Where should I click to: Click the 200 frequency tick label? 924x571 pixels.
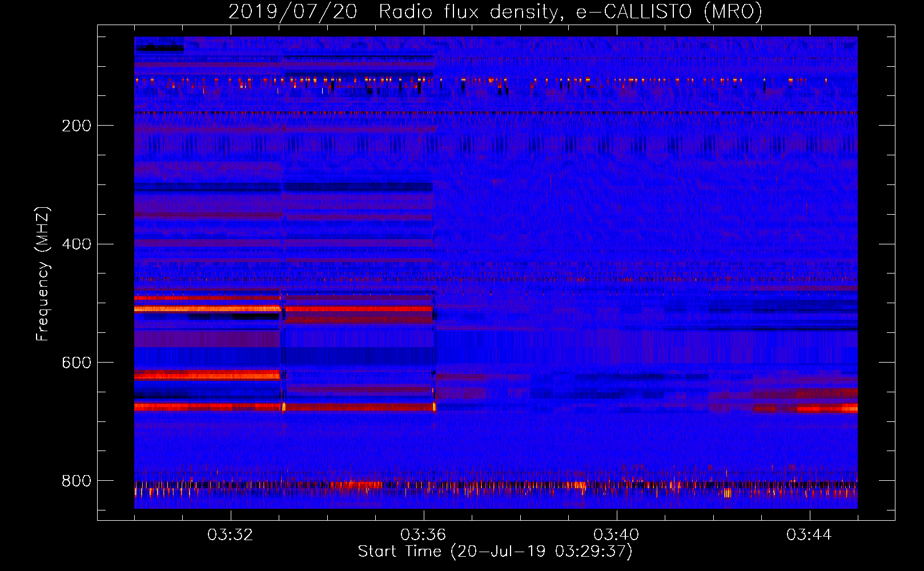[x=77, y=126]
